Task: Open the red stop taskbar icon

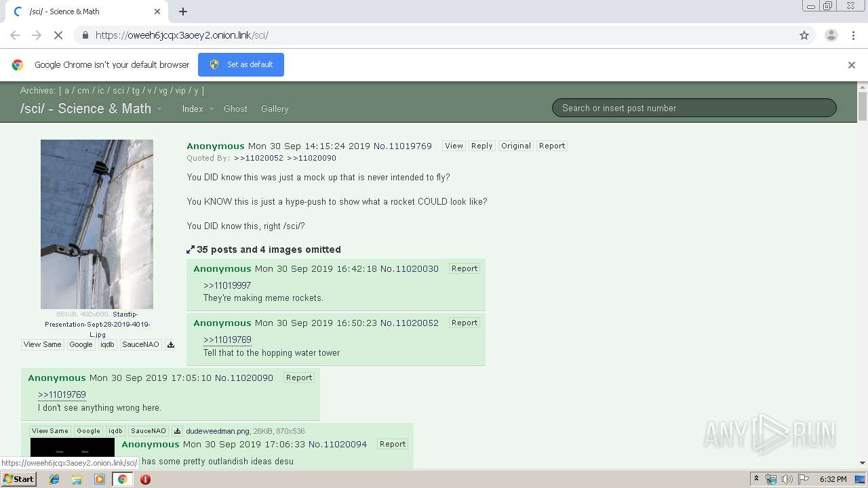Action: [x=145, y=479]
